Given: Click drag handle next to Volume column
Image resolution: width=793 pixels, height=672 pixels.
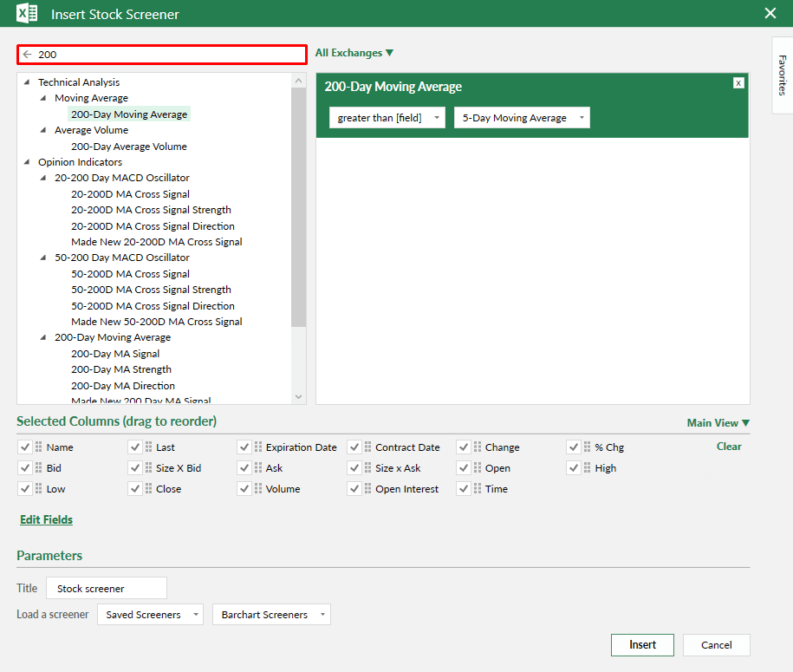Looking at the screenshot, I should pos(257,489).
